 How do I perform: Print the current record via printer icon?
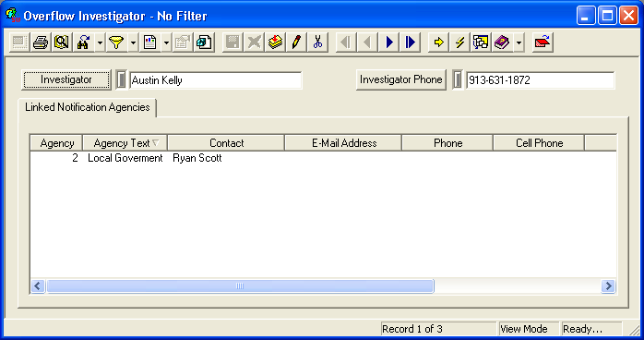click(41, 42)
